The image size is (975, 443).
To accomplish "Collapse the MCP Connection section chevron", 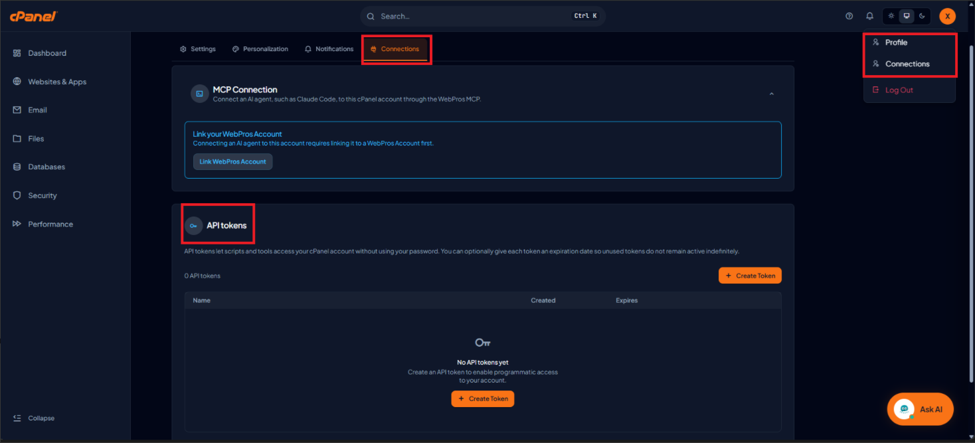I will 772,94.
